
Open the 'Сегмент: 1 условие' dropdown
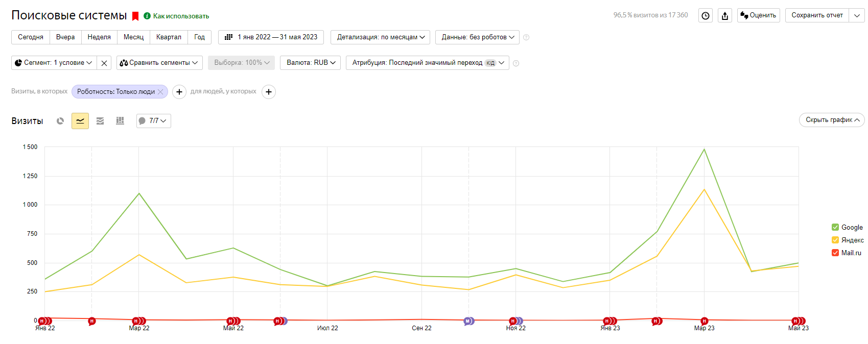54,63
